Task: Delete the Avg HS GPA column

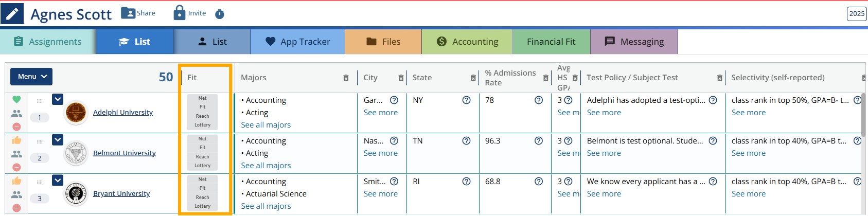Action: (575, 78)
